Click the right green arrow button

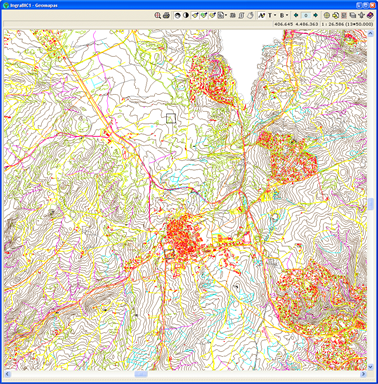[315, 15]
